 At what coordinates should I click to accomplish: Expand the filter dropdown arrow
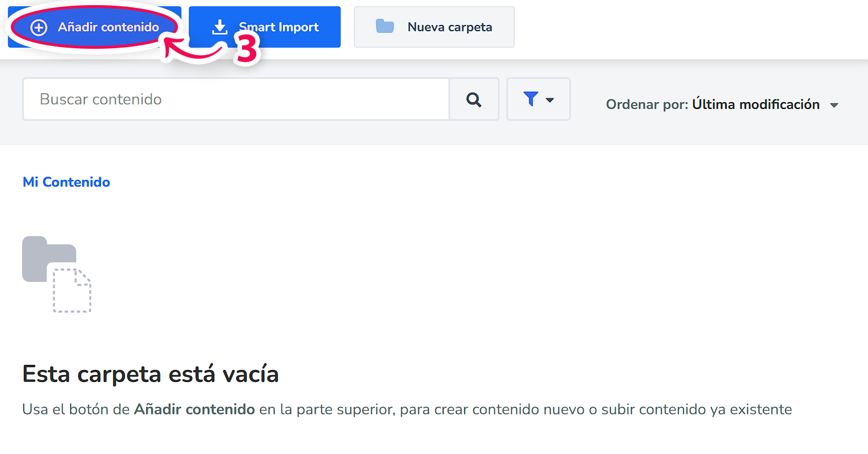click(x=549, y=99)
